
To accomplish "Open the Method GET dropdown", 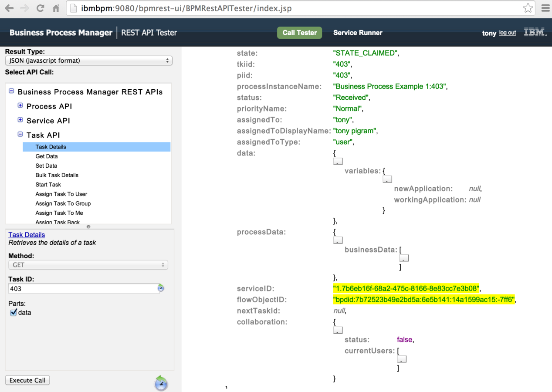I will [x=88, y=265].
